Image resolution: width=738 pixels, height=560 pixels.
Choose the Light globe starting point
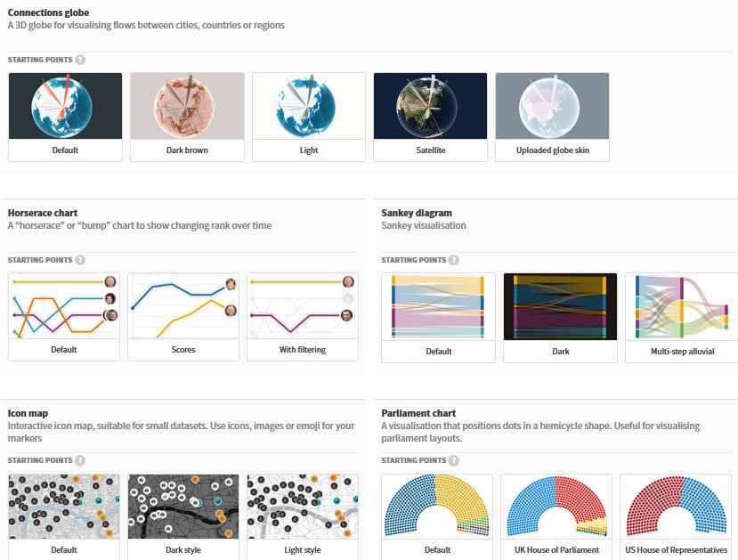pos(309,116)
